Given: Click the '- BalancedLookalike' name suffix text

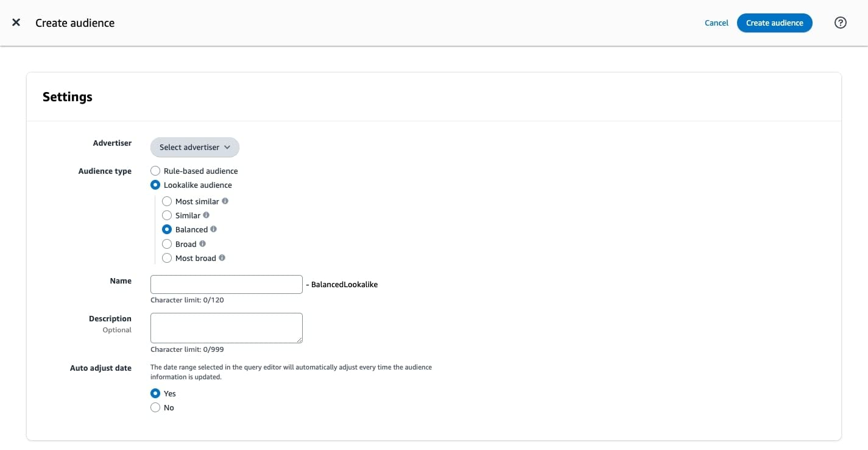Looking at the screenshot, I should [x=342, y=284].
